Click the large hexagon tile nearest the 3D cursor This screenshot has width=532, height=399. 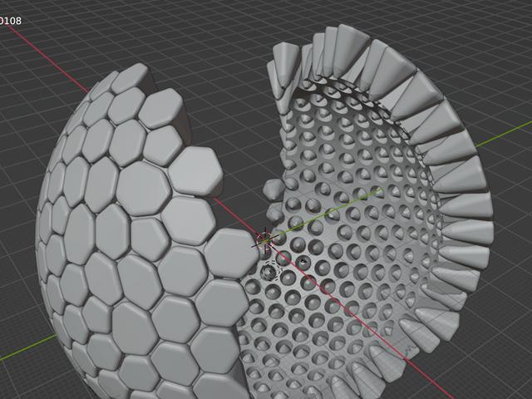coord(230,250)
